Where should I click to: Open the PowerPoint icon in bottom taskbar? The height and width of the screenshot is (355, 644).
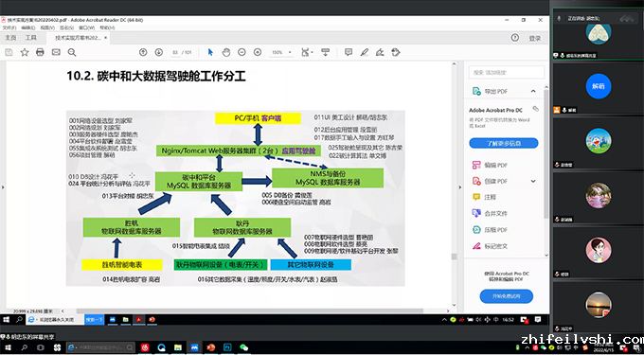point(211,347)
